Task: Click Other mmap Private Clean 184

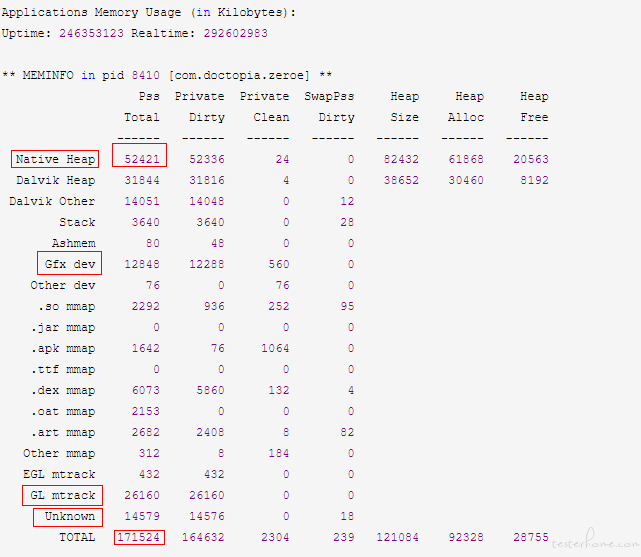Action: point(279,454)
